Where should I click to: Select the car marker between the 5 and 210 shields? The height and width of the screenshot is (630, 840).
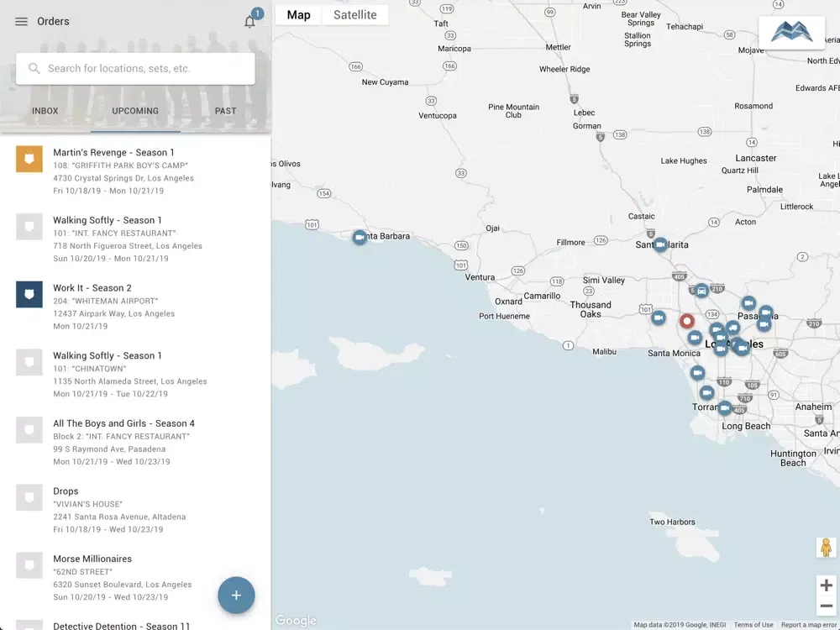pyautogui.click(x=701, y=291)
